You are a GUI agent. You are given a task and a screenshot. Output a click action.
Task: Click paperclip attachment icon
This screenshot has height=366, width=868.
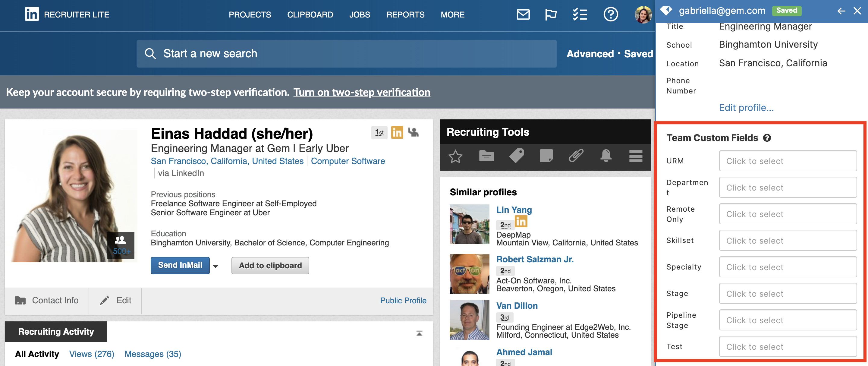[x=576, y=156]
